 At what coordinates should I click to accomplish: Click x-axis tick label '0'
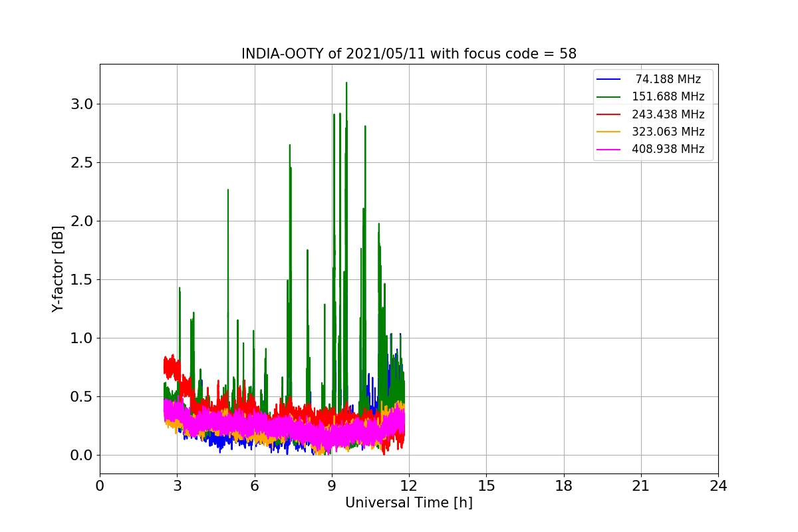coord(100,486)
